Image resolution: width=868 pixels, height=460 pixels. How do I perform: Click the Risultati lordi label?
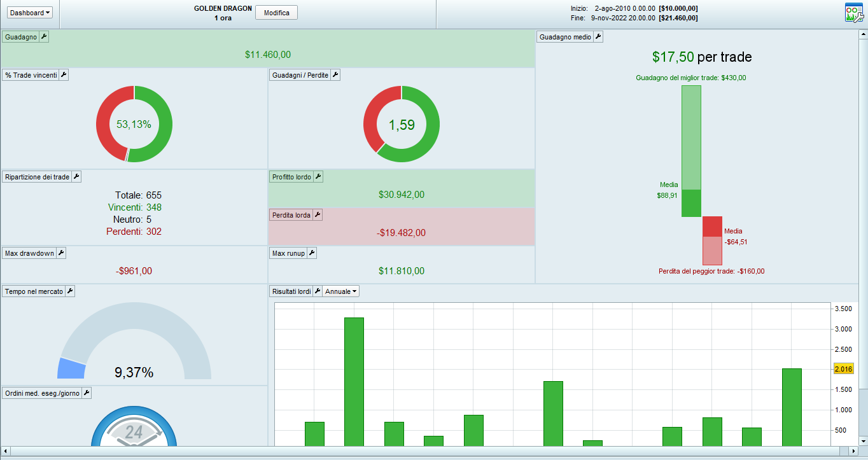pos(291,291)
